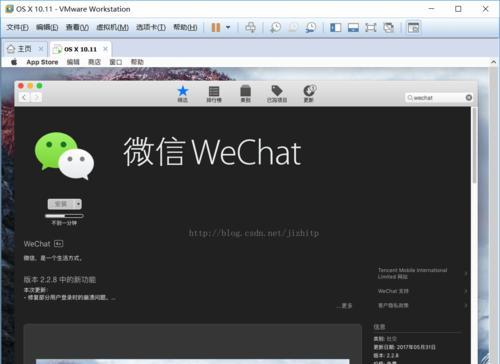Click console view icon at toolbar end

414,27
